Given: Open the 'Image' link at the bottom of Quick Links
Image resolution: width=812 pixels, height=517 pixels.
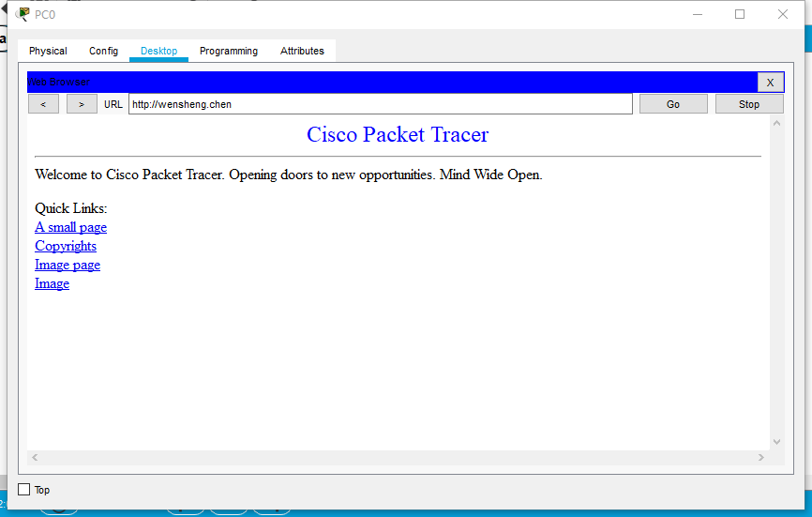Looking at the screenshot, I should click(x=52, y=283).
